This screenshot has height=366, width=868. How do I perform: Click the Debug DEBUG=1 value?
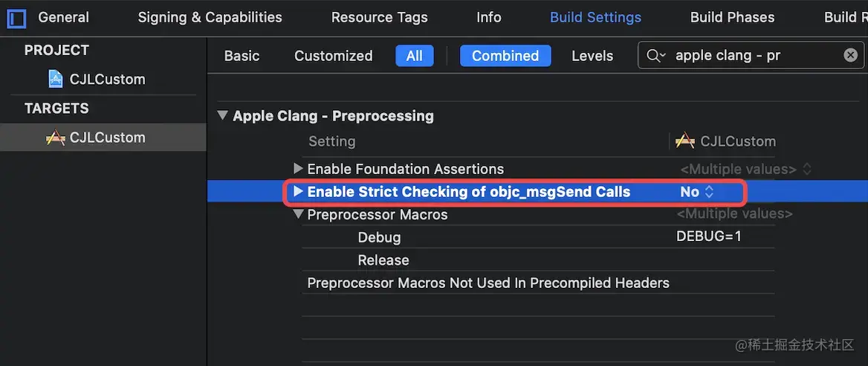pyautogui.click(x=708, y=237)
